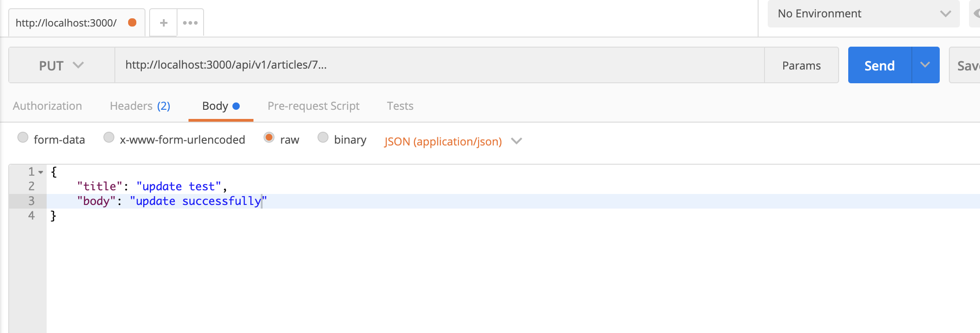The height and width of the screenshot is (333, 980).
Task: Collapse the JSON object fold arrow on line 1
Action: pos(41,172)
